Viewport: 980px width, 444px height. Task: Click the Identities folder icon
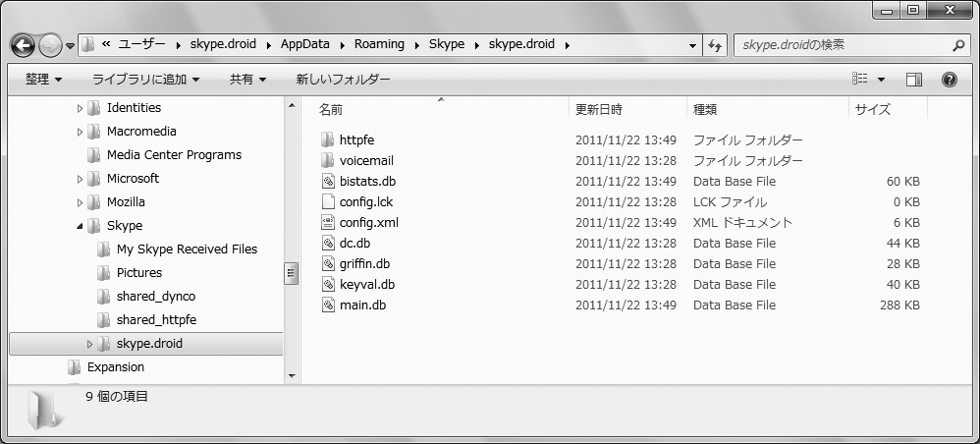click(93, 108)
